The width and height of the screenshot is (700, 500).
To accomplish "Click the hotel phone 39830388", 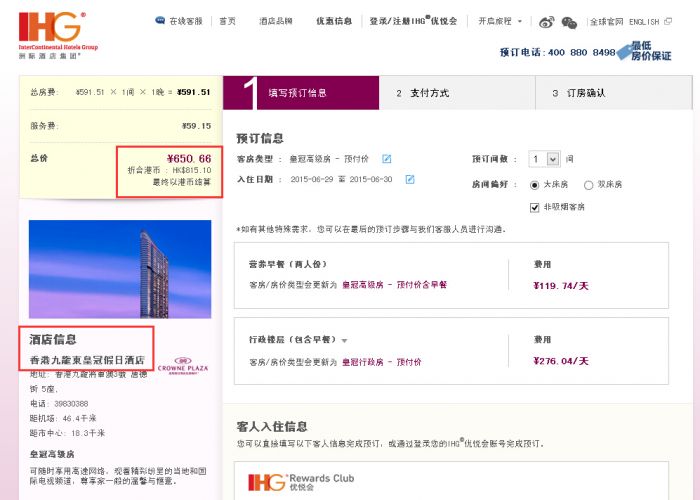I will pos(71,404).
